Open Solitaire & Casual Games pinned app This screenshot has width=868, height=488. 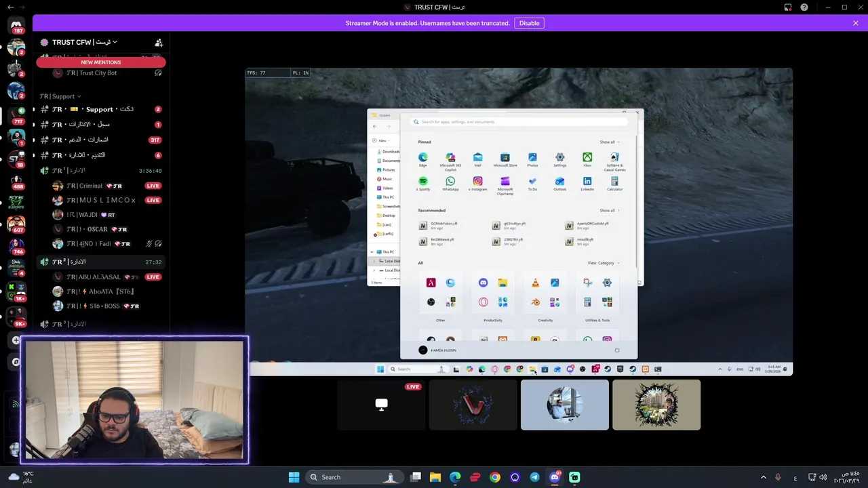tap(614, 161)
